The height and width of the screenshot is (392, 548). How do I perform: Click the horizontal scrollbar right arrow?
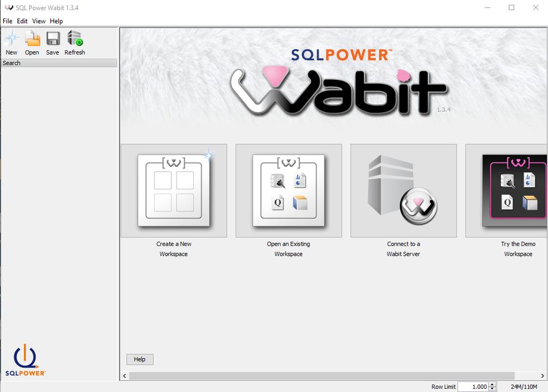click(543, 376)
